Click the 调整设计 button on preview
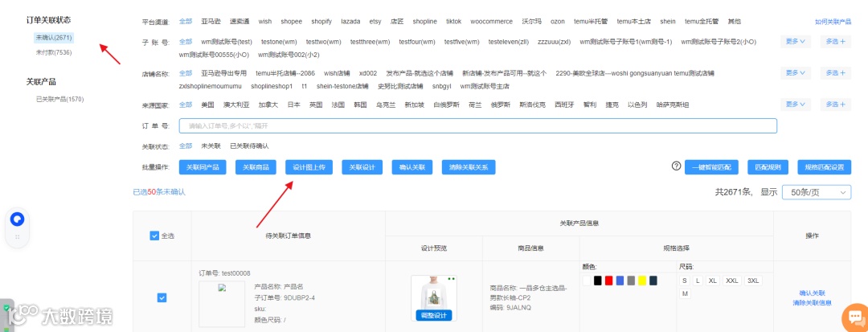The image size is (868, 332). point(434,315)
